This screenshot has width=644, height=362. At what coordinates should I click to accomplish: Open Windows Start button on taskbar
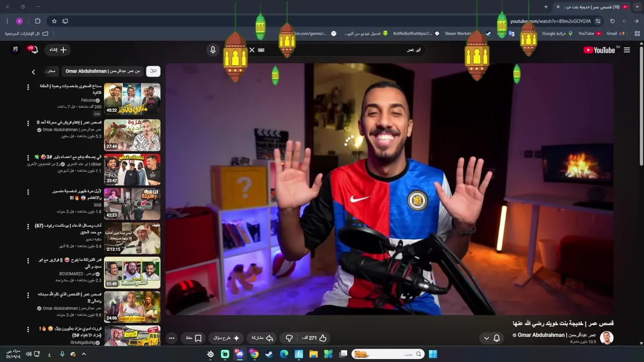point(433,354)
